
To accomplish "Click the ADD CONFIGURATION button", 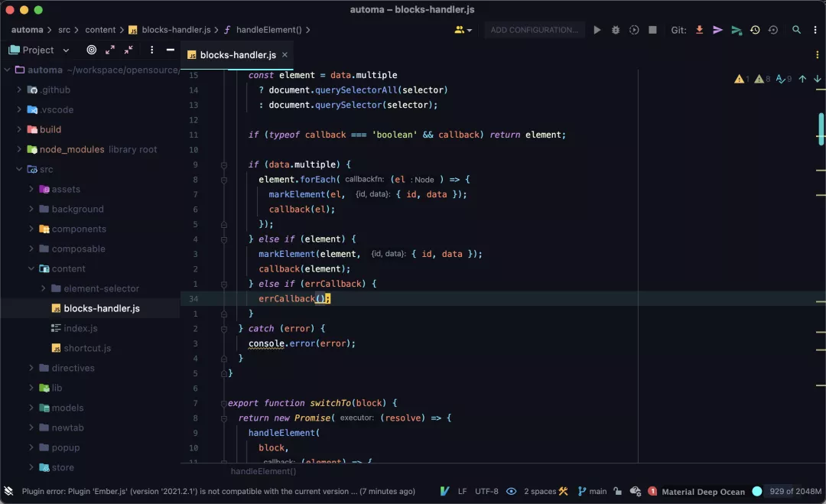I will coord(534,30).
